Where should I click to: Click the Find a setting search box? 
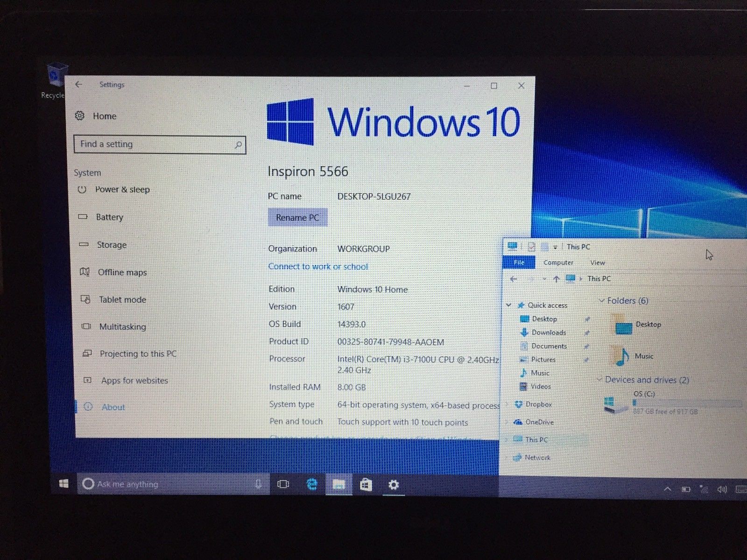pos(160,144)
